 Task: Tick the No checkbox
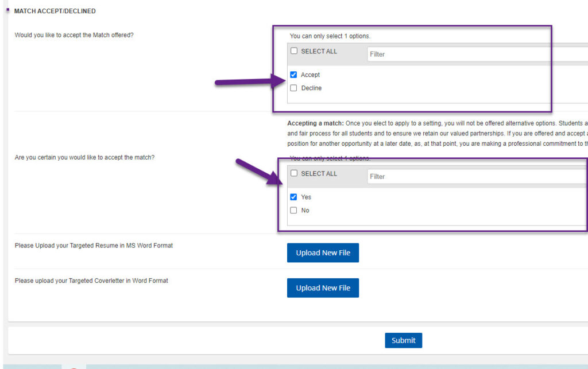pos(294,210)
